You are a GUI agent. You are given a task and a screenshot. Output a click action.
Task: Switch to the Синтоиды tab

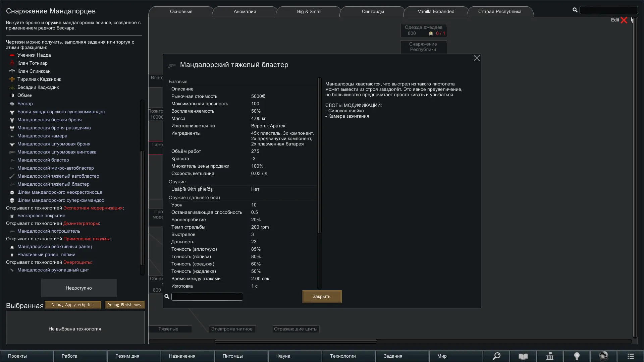pos(373,11)
